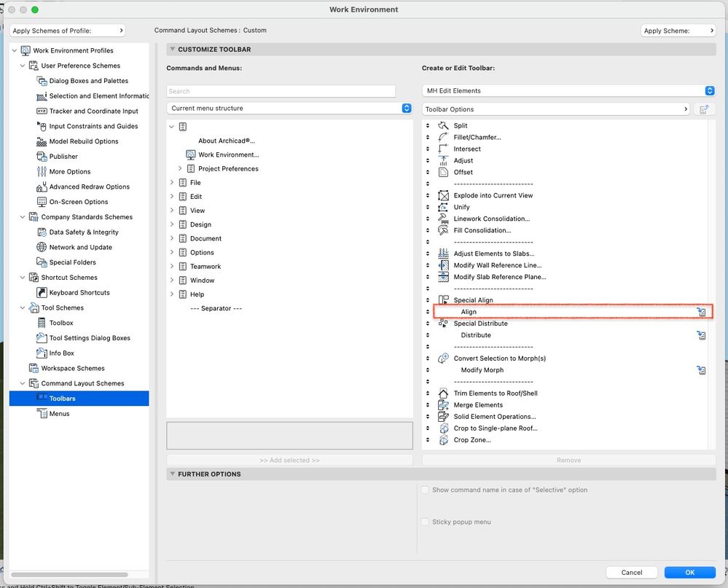728x588 pixels.
Task: Select the Toolbox scheme item
Action: tap(61, 323)
